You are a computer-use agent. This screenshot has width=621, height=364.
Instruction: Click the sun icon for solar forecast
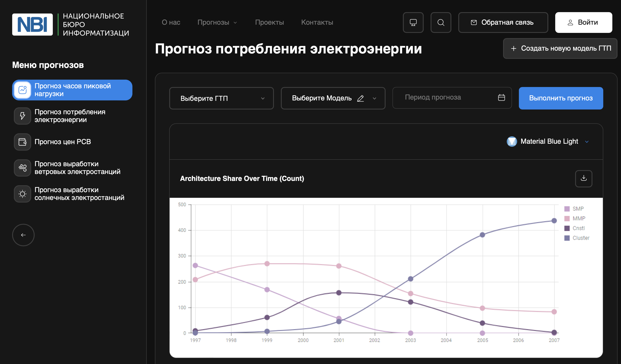pyautogui.click(x=23, y=194)
